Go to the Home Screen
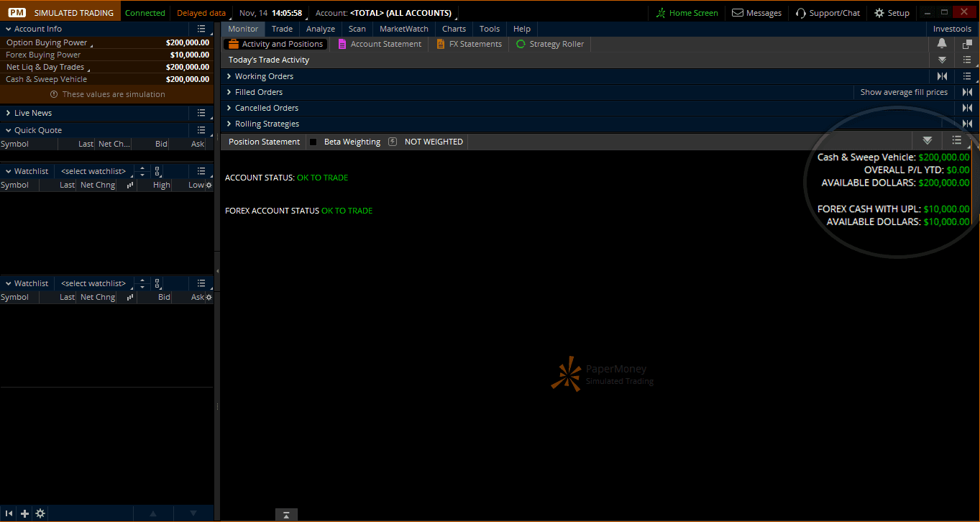980x522 pixels. (x=687, y=13)
